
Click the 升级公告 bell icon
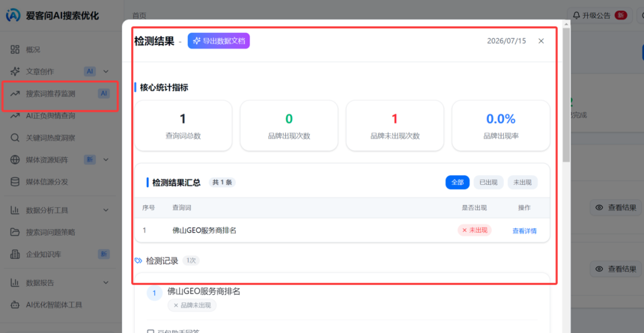pyautogui.click(x=577, y=15)
